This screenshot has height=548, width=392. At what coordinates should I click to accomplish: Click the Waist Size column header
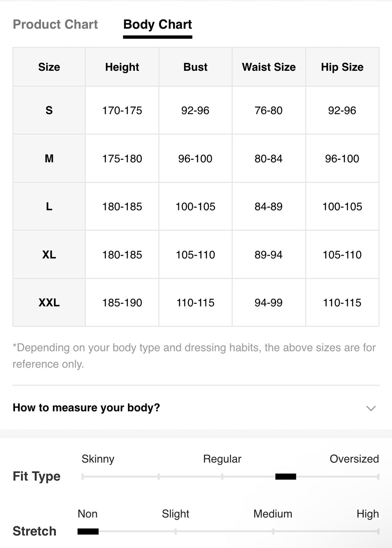[269, 67]
